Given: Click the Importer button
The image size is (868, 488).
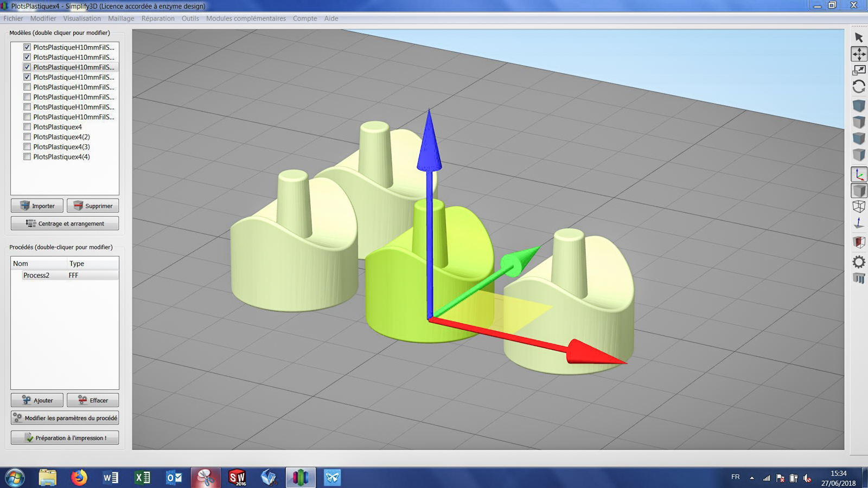Looking at the screenshot, I should 37,206.
